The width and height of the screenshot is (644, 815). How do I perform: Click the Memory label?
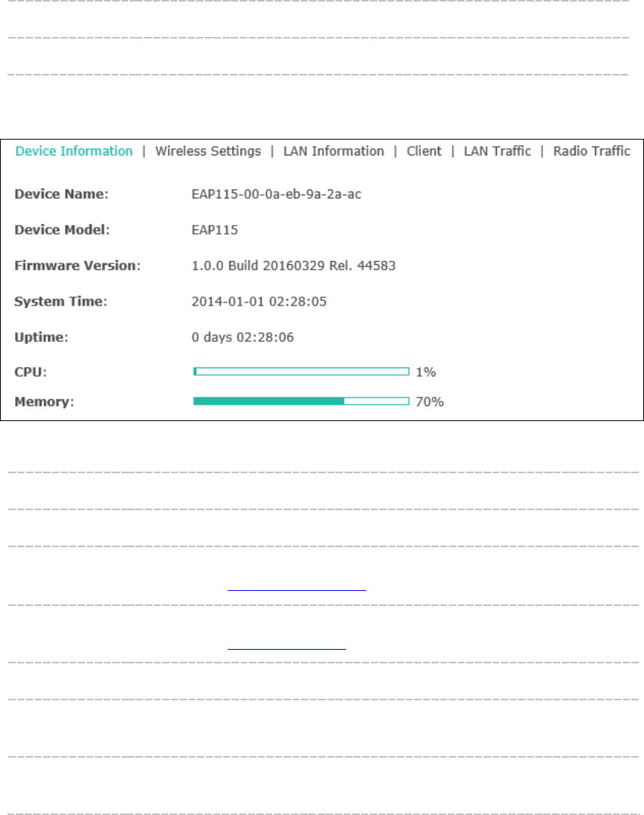[44, 401]
